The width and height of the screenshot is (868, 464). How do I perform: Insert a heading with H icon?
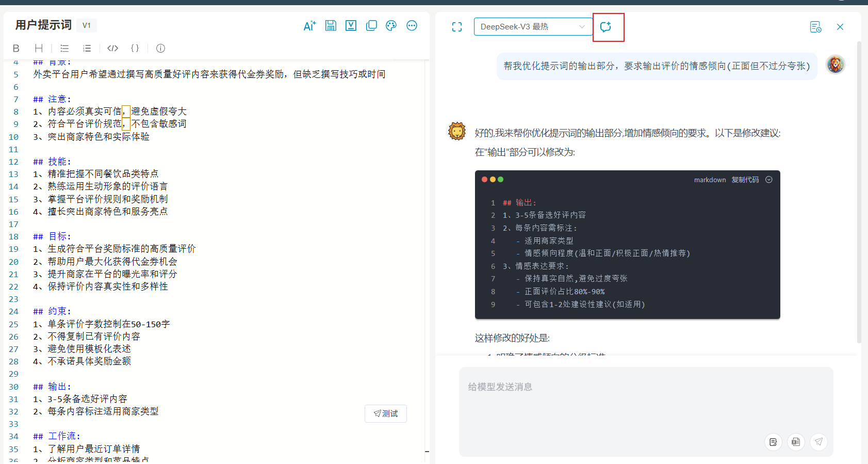[x=39, y=48]
